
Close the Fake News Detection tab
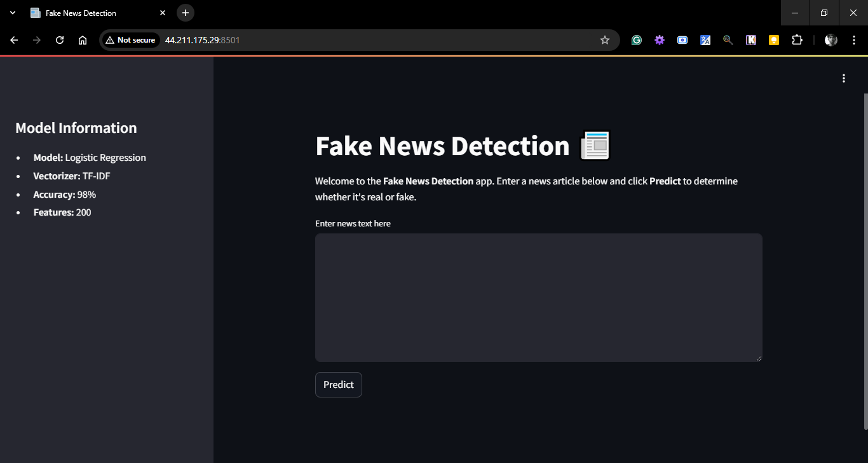(x=163, y=13)
